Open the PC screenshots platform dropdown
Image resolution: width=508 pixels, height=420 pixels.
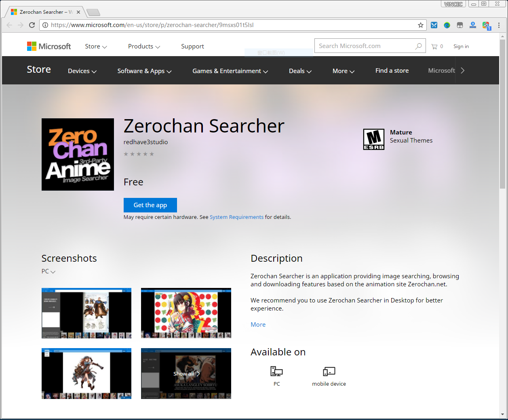click(x=48, y=271)
